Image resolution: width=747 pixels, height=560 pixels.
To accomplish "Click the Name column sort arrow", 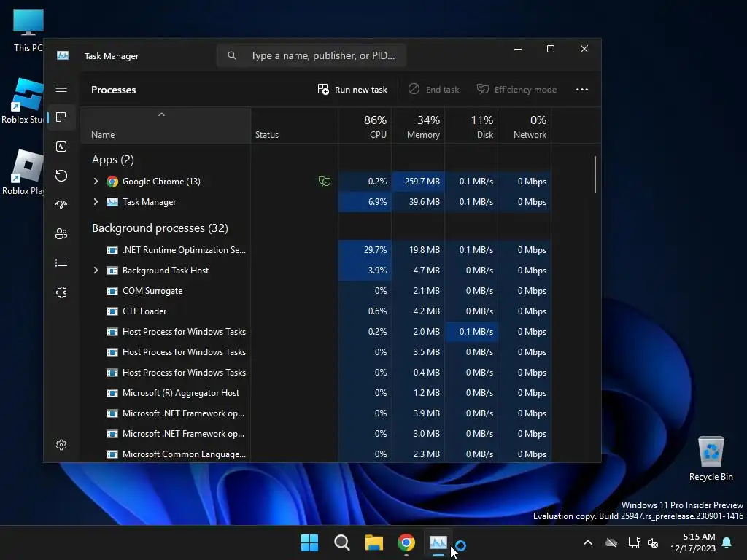I will (161, 114).
